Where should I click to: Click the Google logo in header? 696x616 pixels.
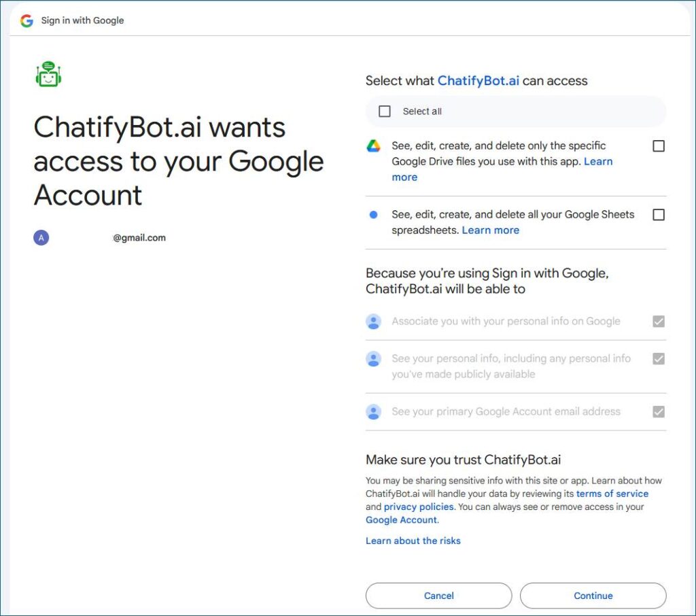[27, 20]
